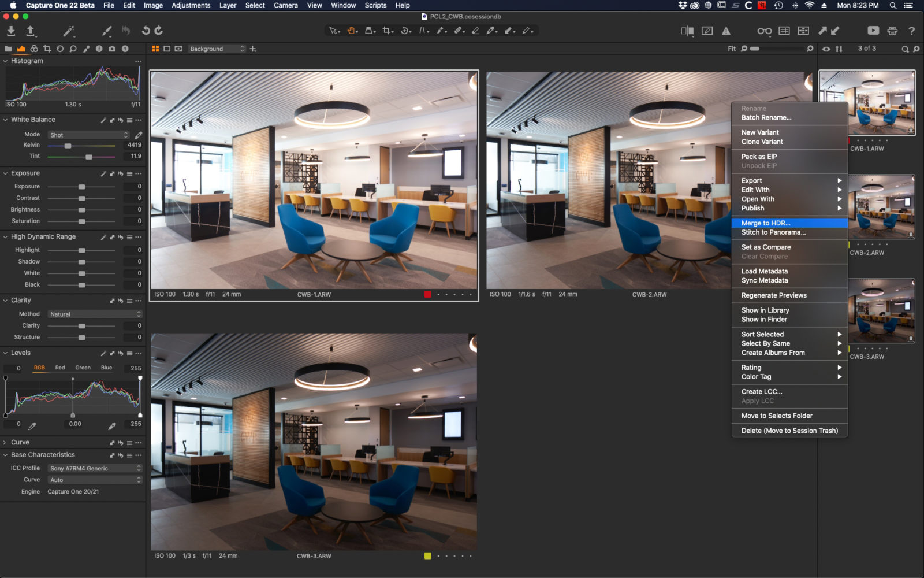Activate the Rotate & Flip tool
Image resolution: width=924 pixels, height=578 pixels.
tap(405, 30)
